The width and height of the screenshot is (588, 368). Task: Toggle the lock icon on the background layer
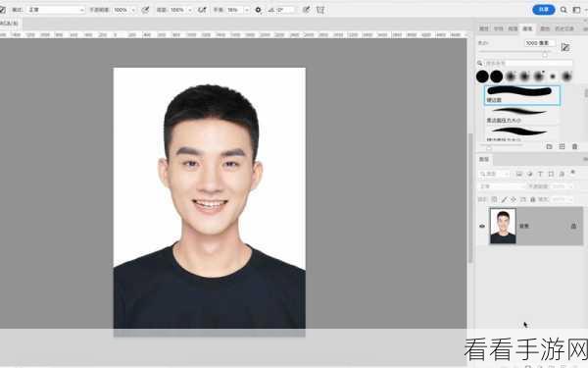coord(573,226)
